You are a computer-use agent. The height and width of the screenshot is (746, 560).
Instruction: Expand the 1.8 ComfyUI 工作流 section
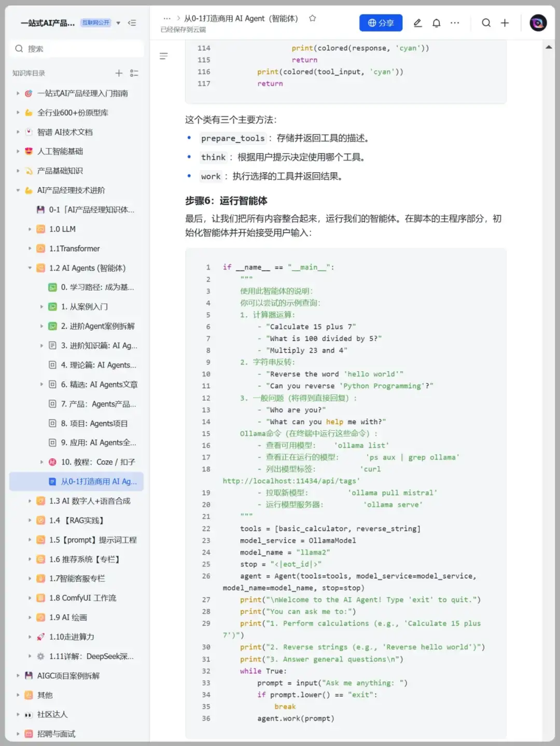click(x=30, y=598)
